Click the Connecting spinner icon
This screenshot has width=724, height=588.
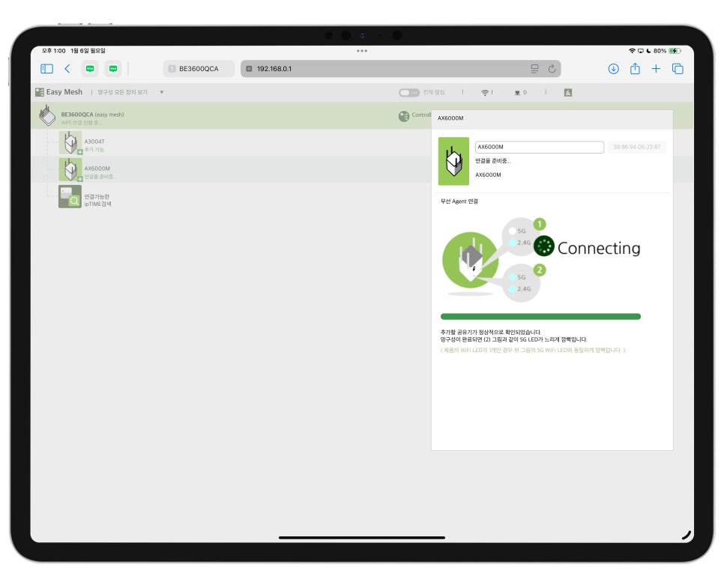[x=544, y=246]
